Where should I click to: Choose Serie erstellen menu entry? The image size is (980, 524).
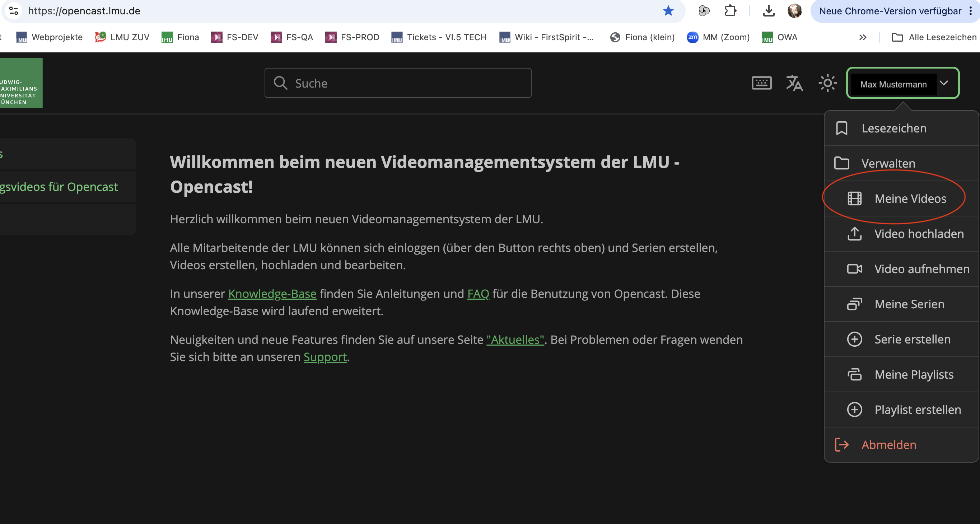tap(901, 339)
